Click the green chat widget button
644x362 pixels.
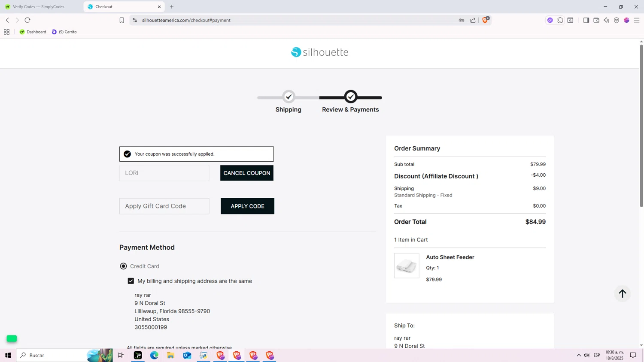point(12,338)
